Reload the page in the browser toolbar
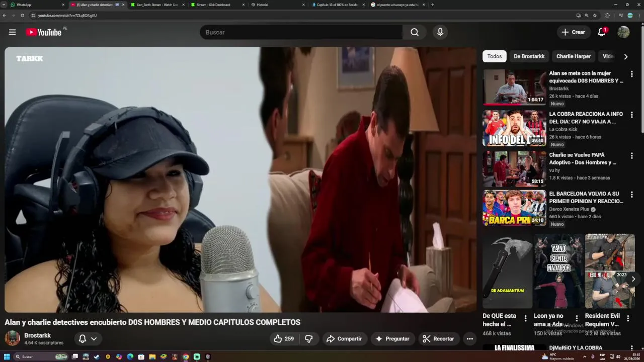 pyautogui.click(x=22, y=16)
